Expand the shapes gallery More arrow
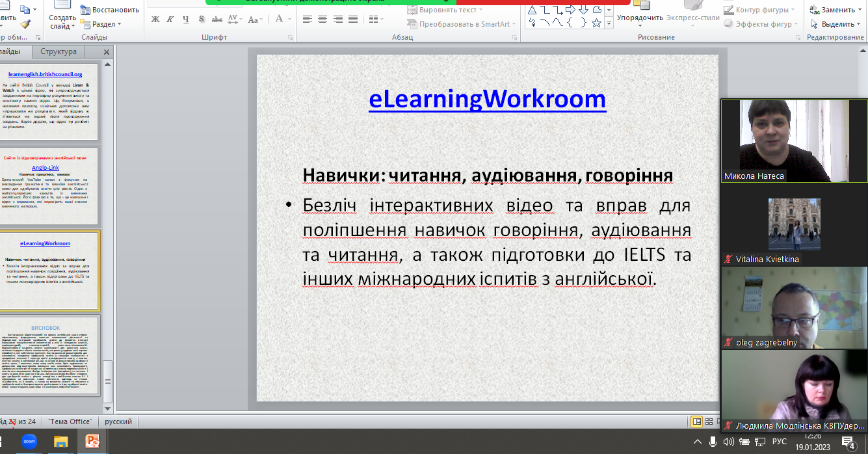The width and height of the screenshot is (868, 454). click(609, 24)
